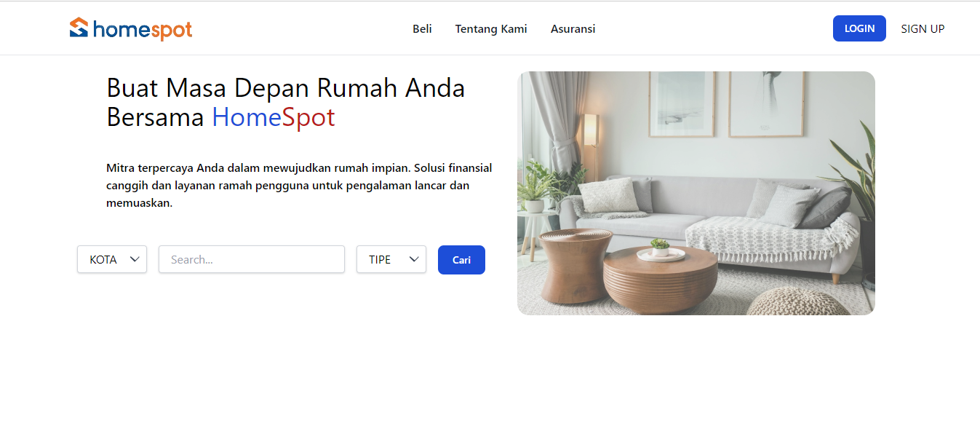Click the homespot brand name text
Image resolution: width=980 pixels, height=423 pixels.
143,30
